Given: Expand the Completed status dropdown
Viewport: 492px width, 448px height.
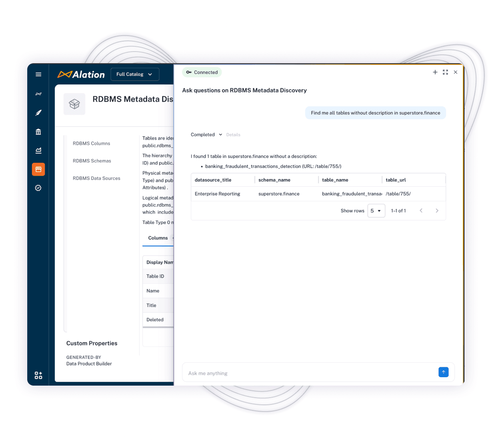Looking at the screenshot, I should pos(206,134).
